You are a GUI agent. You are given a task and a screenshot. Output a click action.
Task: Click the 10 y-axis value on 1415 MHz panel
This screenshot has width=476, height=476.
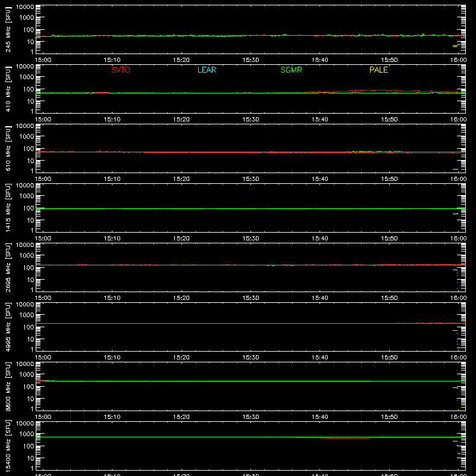(x=30, y=220)
